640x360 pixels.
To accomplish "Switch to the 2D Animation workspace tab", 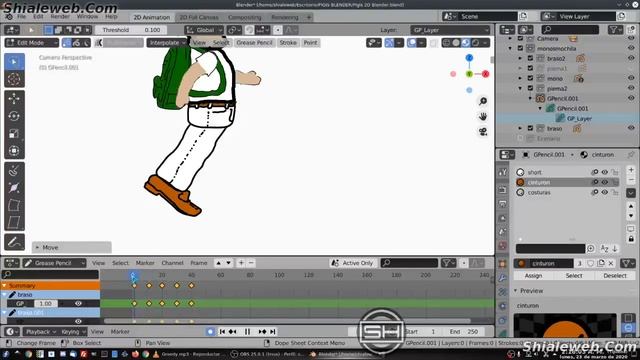I will pyautogui.click(x=151, y=17).
